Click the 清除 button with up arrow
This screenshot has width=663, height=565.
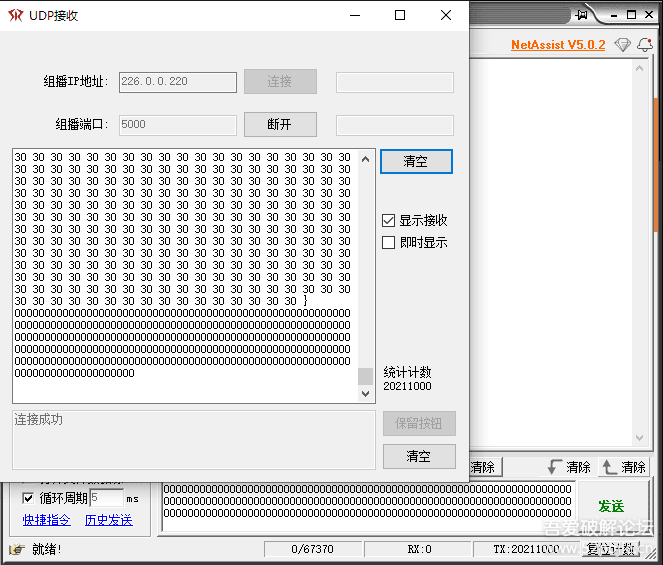(x=624, y=467)
